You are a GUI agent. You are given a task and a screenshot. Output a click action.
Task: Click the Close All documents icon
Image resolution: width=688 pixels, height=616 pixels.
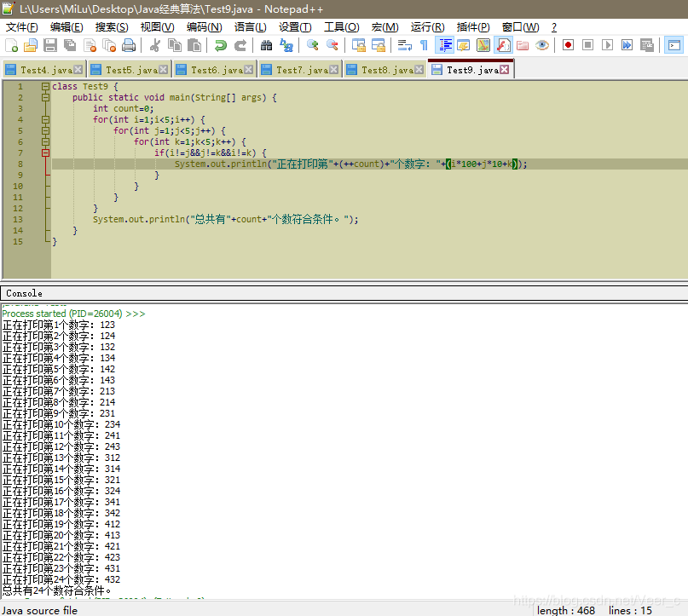pyautogui.click(x=109, y=45)
